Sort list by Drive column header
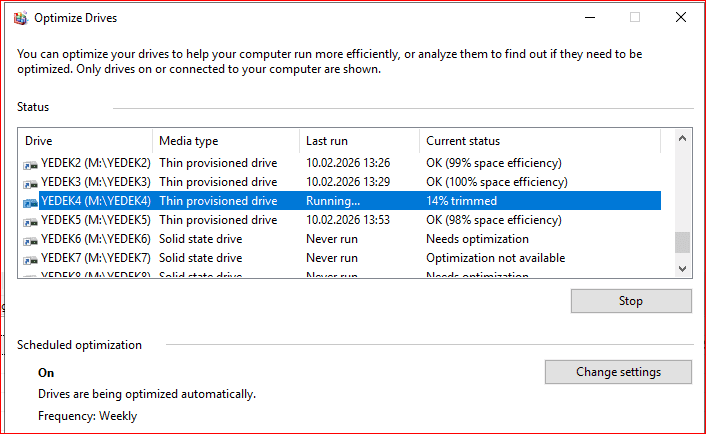Screen dimensions: 706x434 click(85, 141)
